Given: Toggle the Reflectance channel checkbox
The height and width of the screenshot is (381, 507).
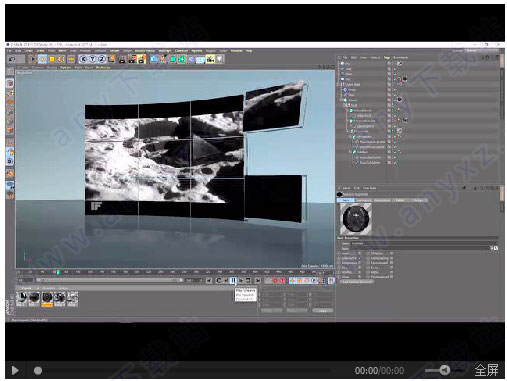Looking at the screenshot, I should pos(359,263).
